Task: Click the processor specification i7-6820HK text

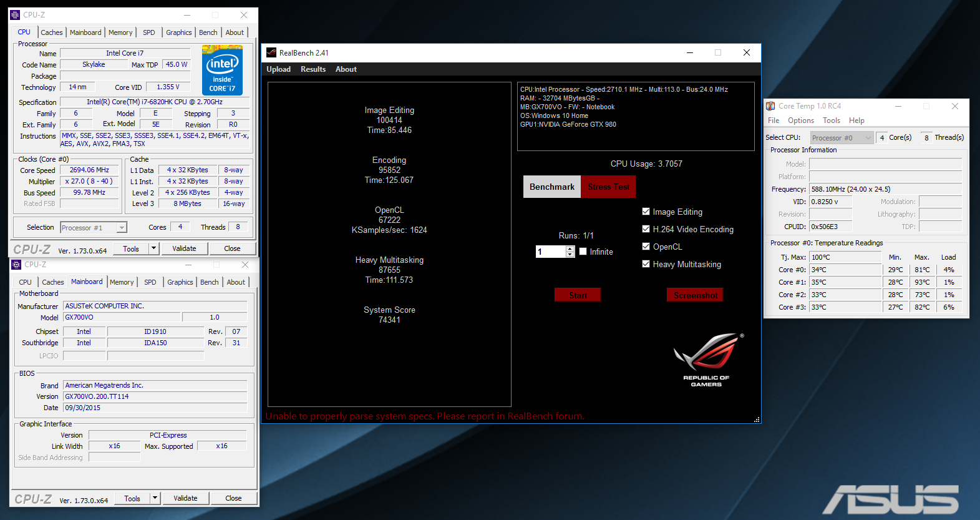Action: (155, 102)
